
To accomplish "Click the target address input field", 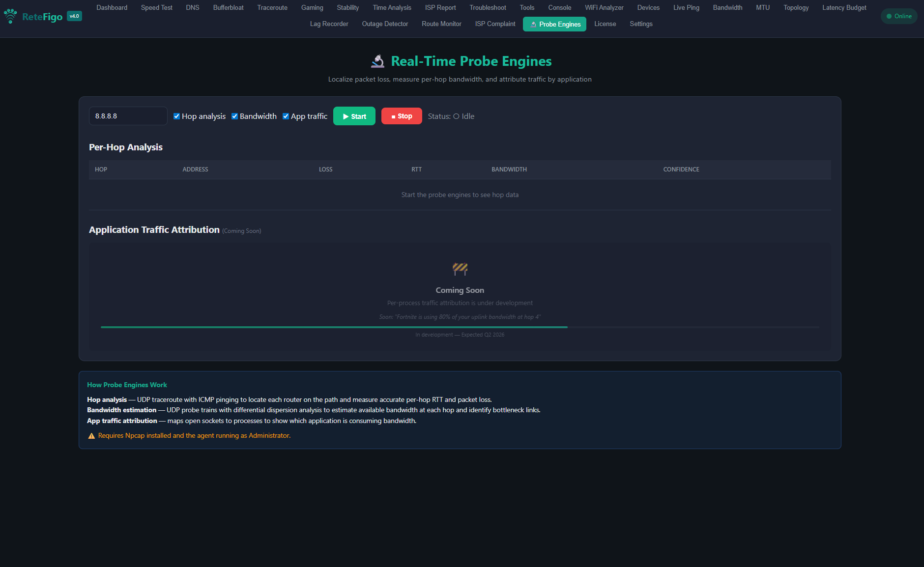I will click(128, 116).
